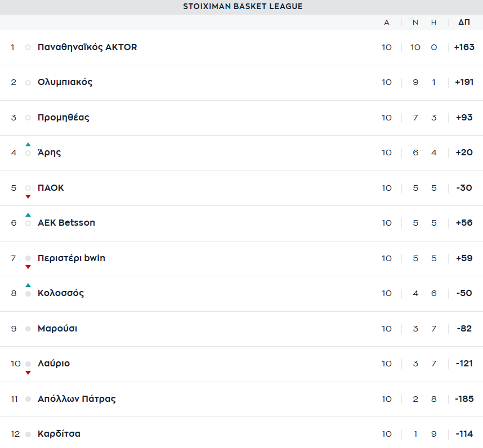This screenshot has width=483, height=448.
Task: Click the red down arrow under Λαύριο
Action: (x=28, y=373)
